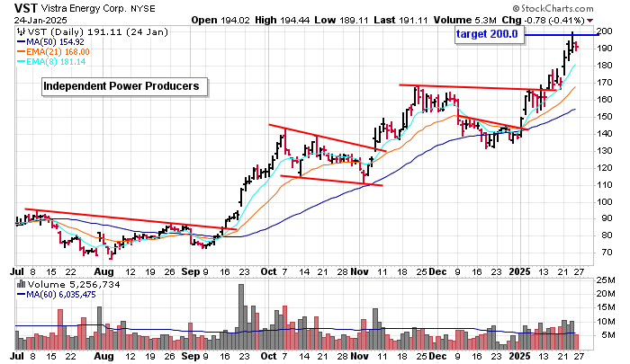The width and height of the screenshot is (630, 364).
Task: Click the 150 price level on right axis
Action: pos(604,116)
